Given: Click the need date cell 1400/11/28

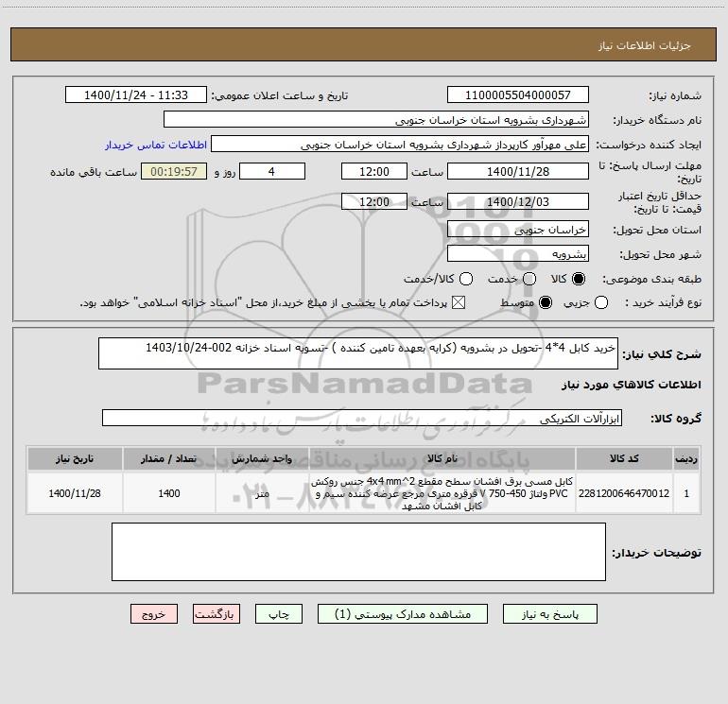Looking at the screenshot, I should pyautogui.click(x=75, y=493).
